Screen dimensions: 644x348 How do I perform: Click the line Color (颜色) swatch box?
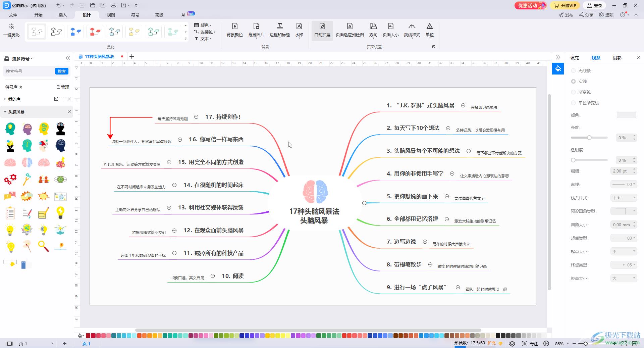(x=627, y=115)
